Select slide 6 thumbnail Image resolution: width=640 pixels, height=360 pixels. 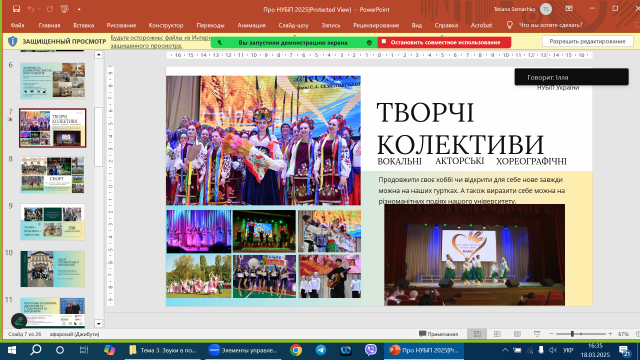[53, 81]
